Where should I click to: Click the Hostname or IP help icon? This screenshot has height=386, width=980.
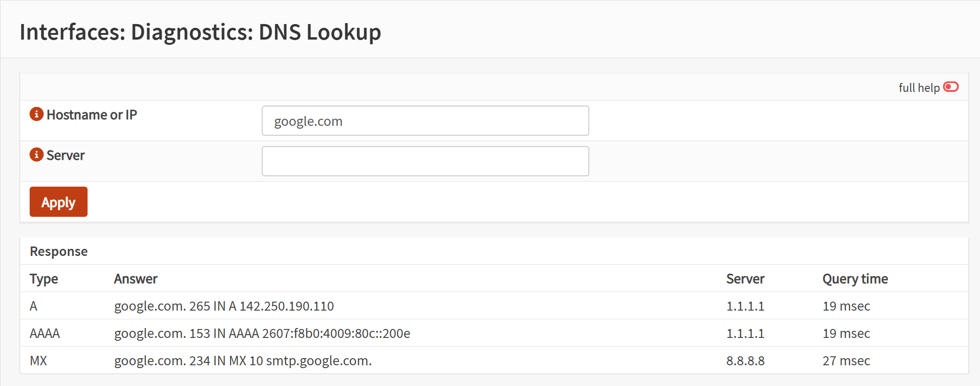point(36,114)
